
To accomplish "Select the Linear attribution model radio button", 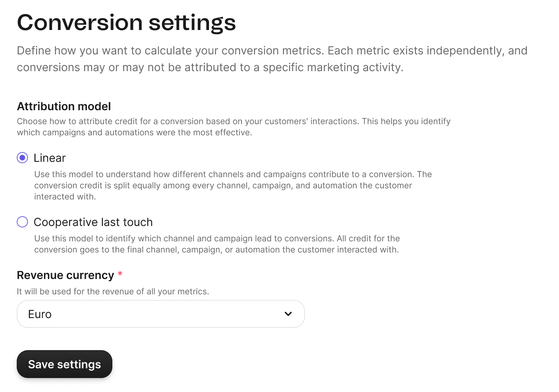I will point(22,158).
